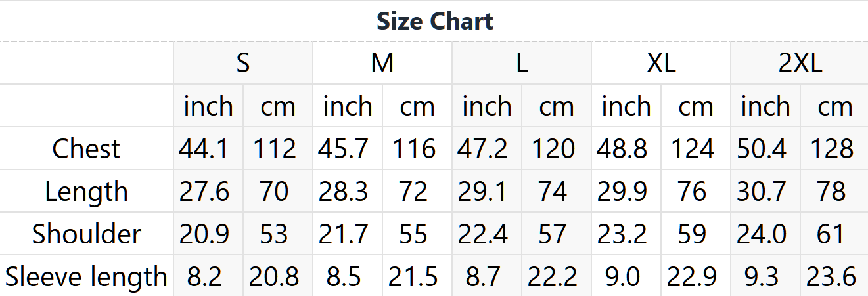This screenshot has height=296, width=868.
Task: Click the length value 29.1 cell
Action: click(x=487, y=191)
